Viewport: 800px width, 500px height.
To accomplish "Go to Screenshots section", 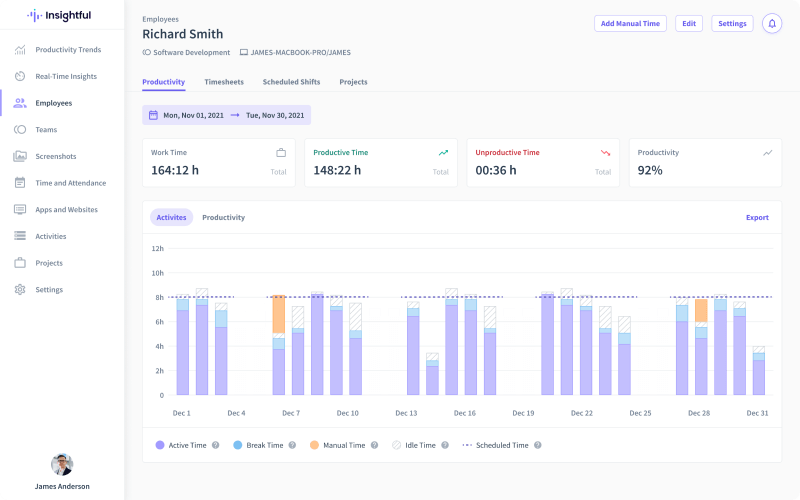I will pos(55,156).
